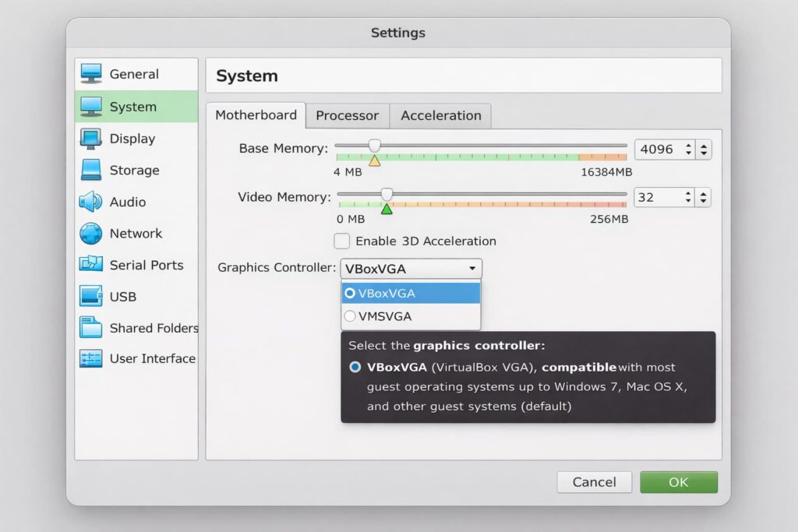Click the Cancel button
Viewport: 798px width, 532px height.
pyautogui.click(x=594, y=482)
